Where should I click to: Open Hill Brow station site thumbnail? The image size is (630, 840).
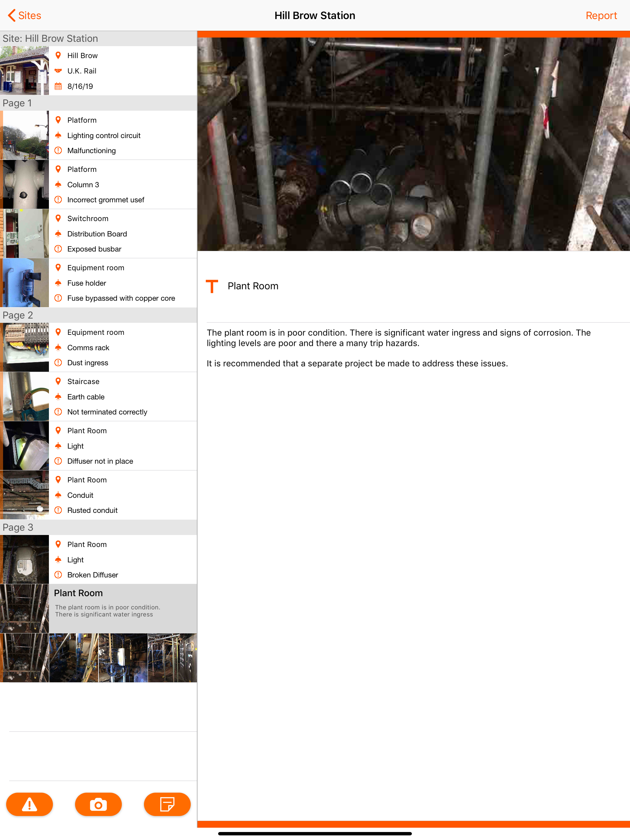25,71
